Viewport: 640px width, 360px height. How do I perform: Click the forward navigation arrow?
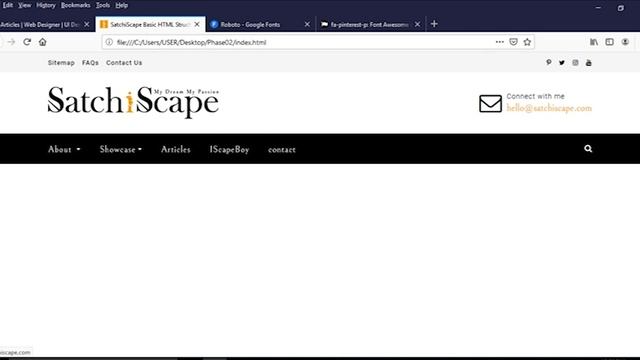tap(11, 42)
